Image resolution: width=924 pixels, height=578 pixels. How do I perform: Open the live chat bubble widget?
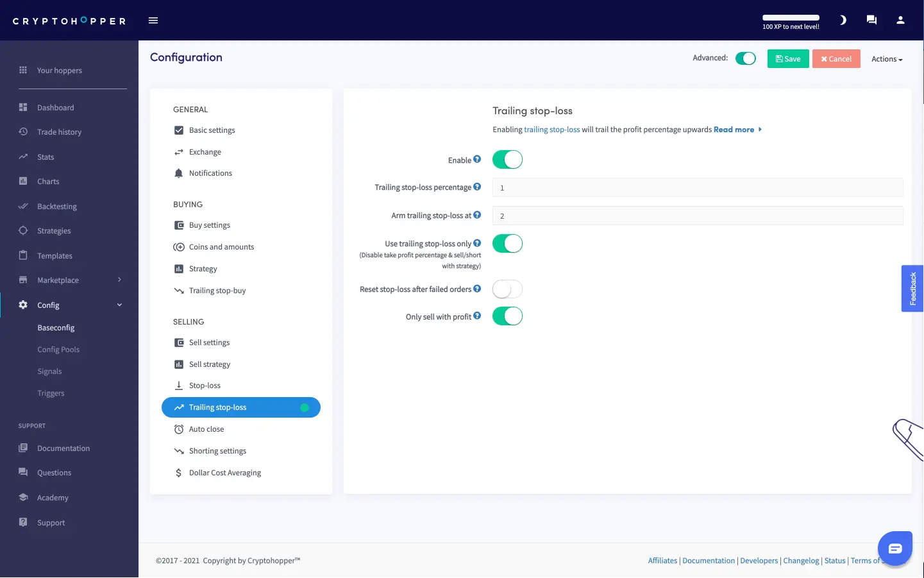[895, 548]
